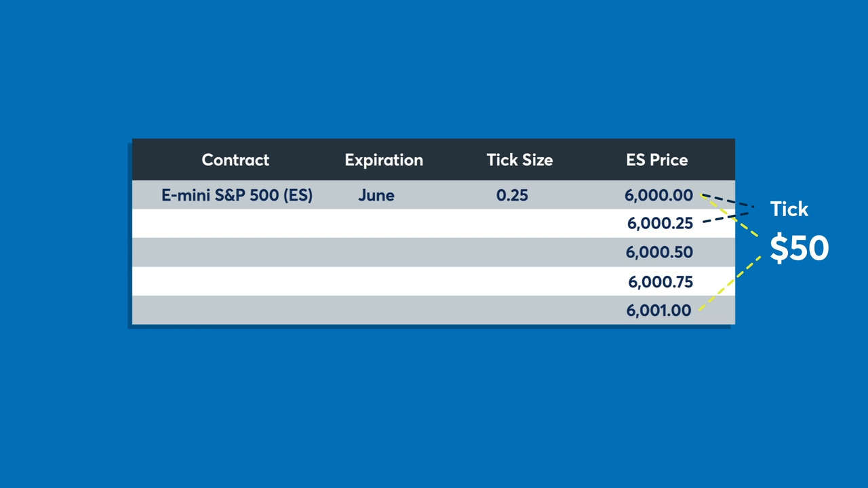Click the 0.25 tick size value

tap(512, 195)
